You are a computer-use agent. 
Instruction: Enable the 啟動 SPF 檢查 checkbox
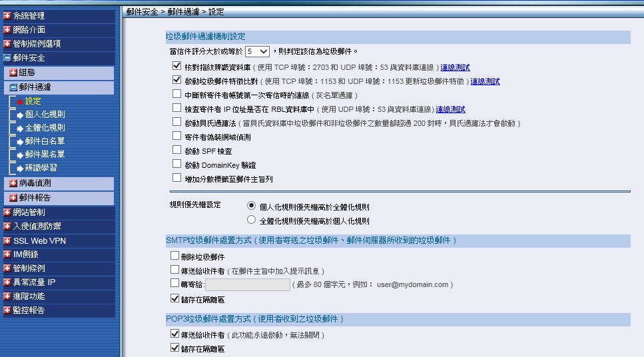[176, 151]
